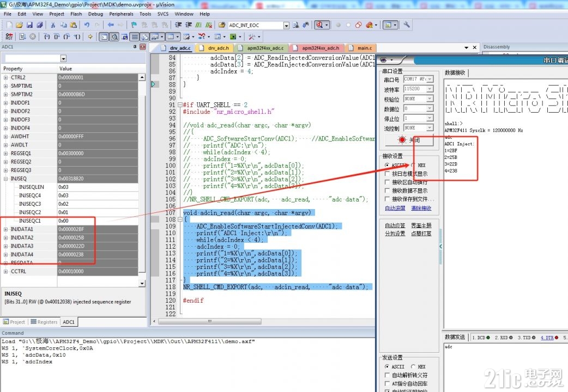Toggle the Disassembly Window toolbar icon
Viewport: 568px width, 392px height.
pyautogui.click(x=114, y=36)
